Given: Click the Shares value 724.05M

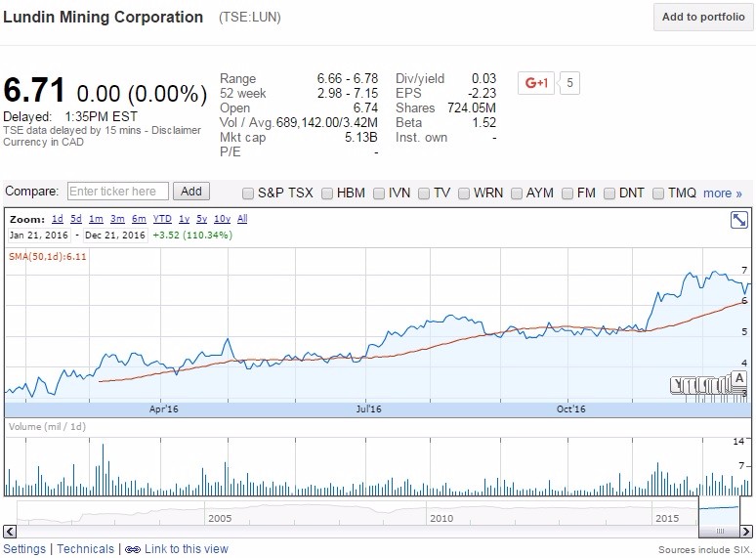Looking at the screenshot, I should 472,108.
